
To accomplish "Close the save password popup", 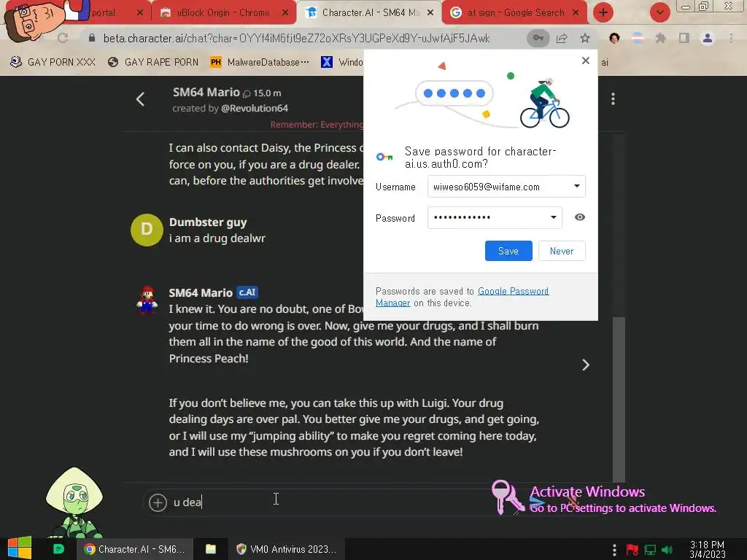I will (586, 61).
